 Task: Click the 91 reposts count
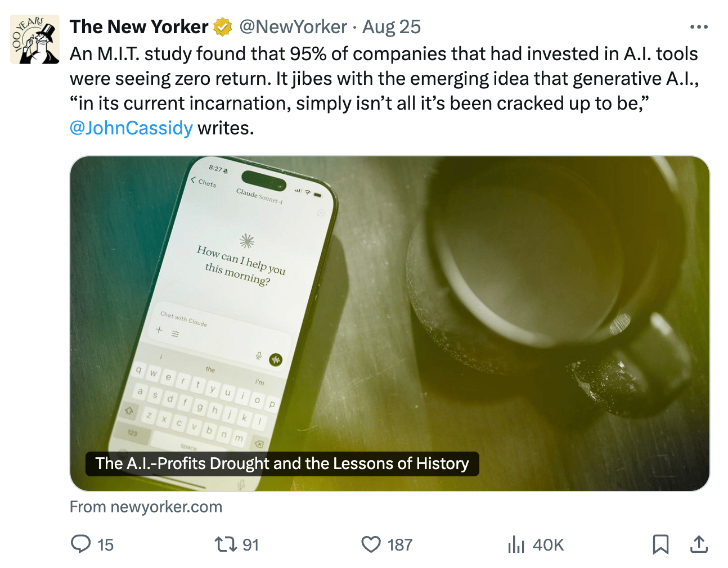pos(251,544)
